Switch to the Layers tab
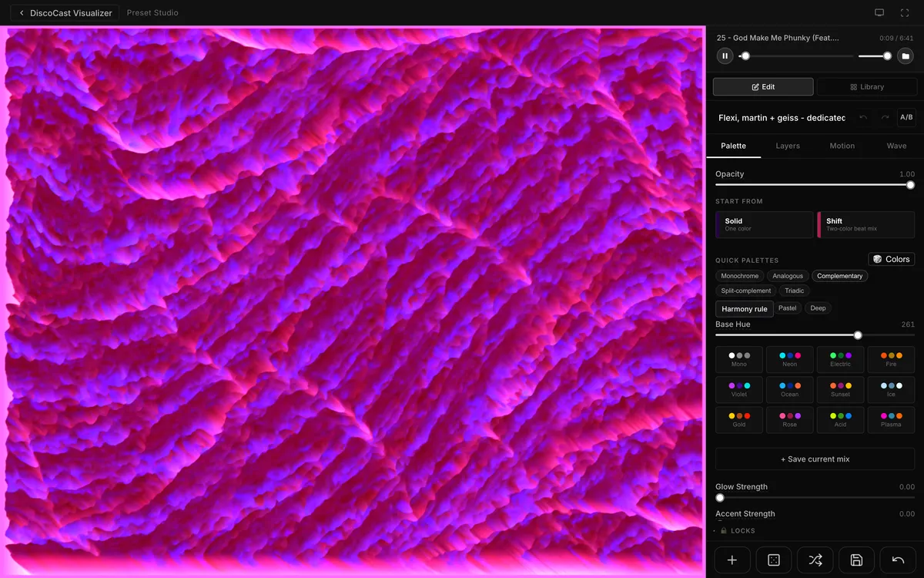 click(788, 146)
